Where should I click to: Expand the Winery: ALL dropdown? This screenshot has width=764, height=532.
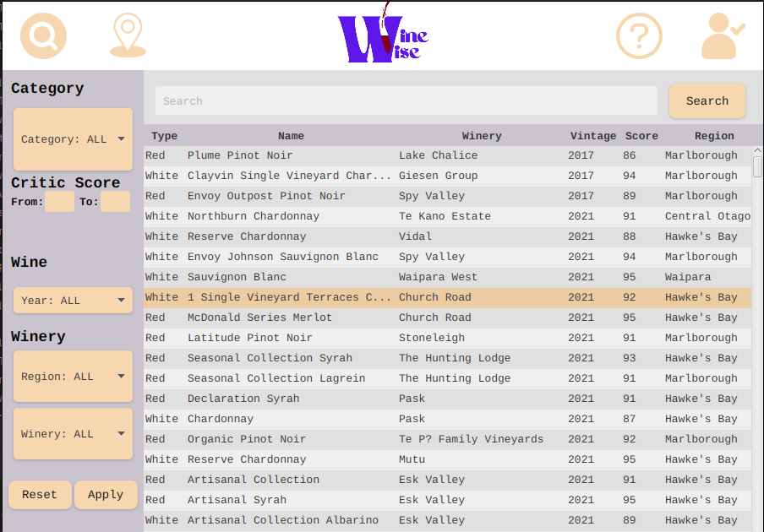point(73,434)
